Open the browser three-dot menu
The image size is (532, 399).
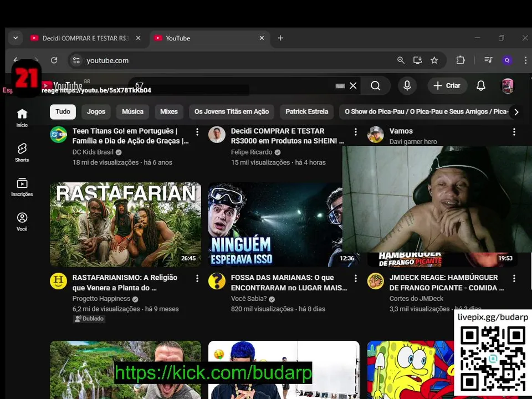[x=525, y=60]
